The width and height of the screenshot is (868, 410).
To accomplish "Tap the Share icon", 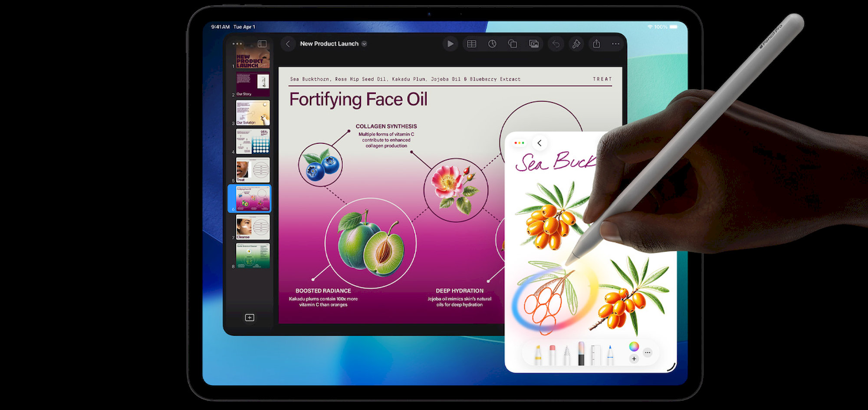I will coord(596,44).
